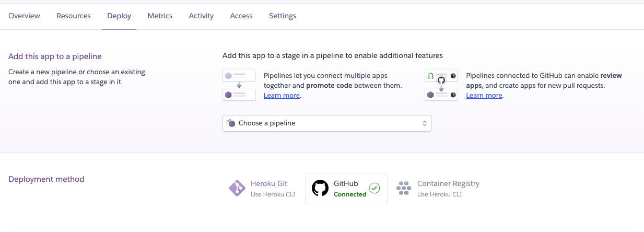Image resolution: width=644 pixels, height=232 pixels.
Task: Click Learn more about review apps
Action: 484,96
